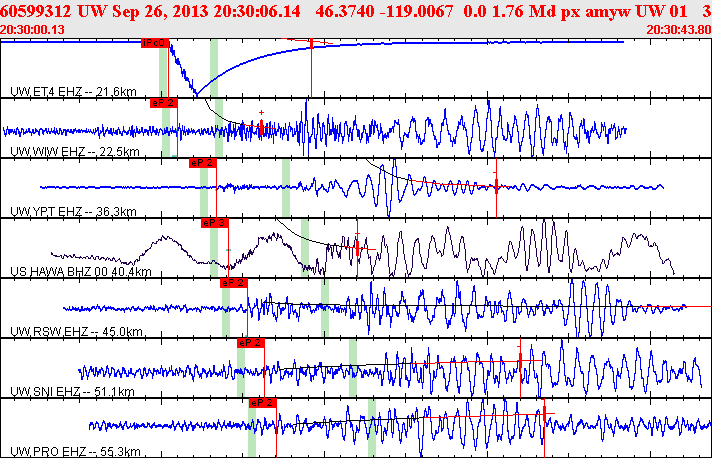The image size is (712, 458).
Task: Click the UW.WIW EHZ -- 22.5km station label
Action: click(74, 152)
